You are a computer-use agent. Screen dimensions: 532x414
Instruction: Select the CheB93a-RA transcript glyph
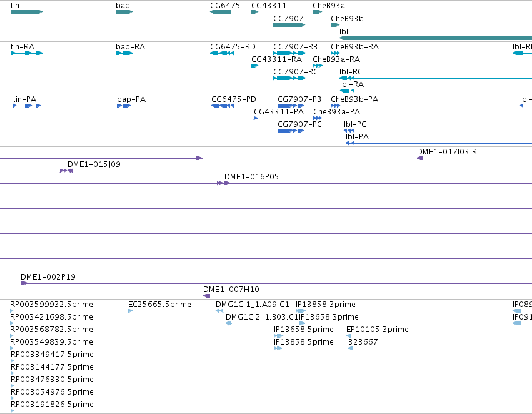coord(318,66)
